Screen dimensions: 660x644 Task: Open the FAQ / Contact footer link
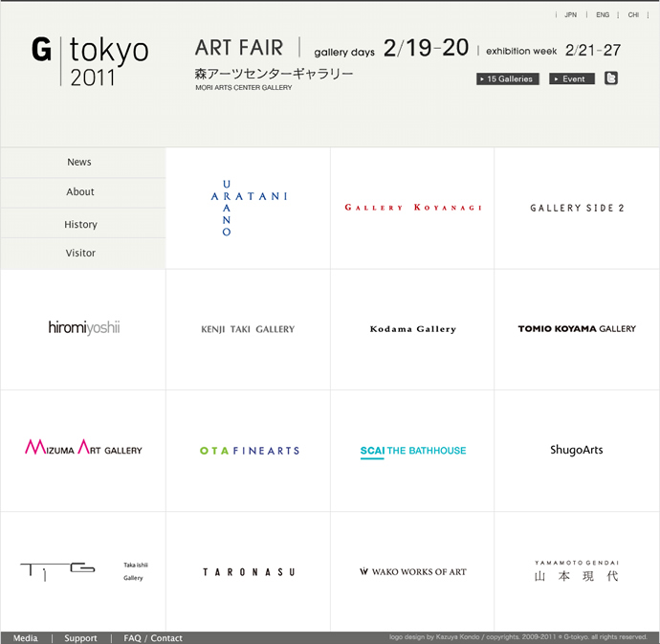point(153,637)
